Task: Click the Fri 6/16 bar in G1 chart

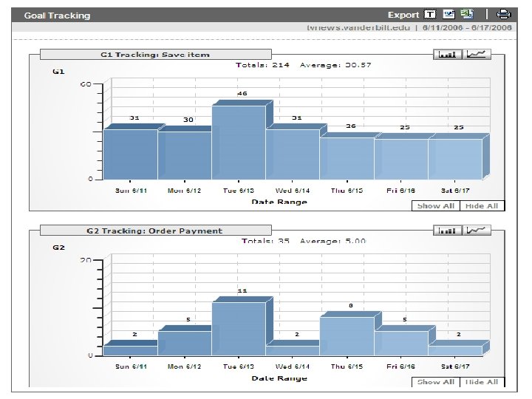Action: click(x=401, y=159)
